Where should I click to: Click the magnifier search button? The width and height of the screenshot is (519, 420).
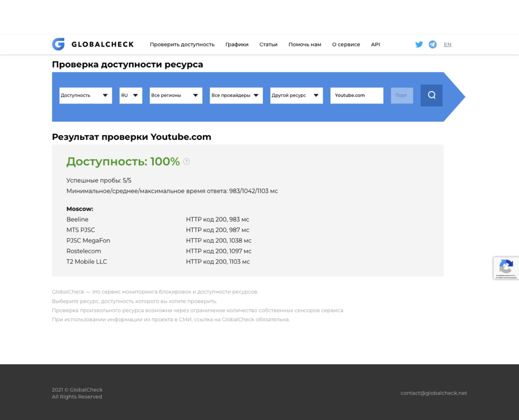point(431,95)
